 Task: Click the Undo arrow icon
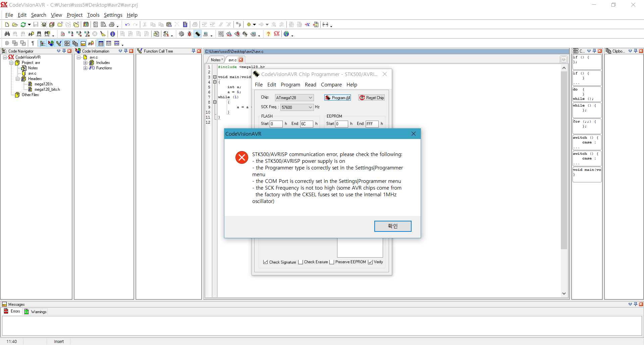[127, 24]
